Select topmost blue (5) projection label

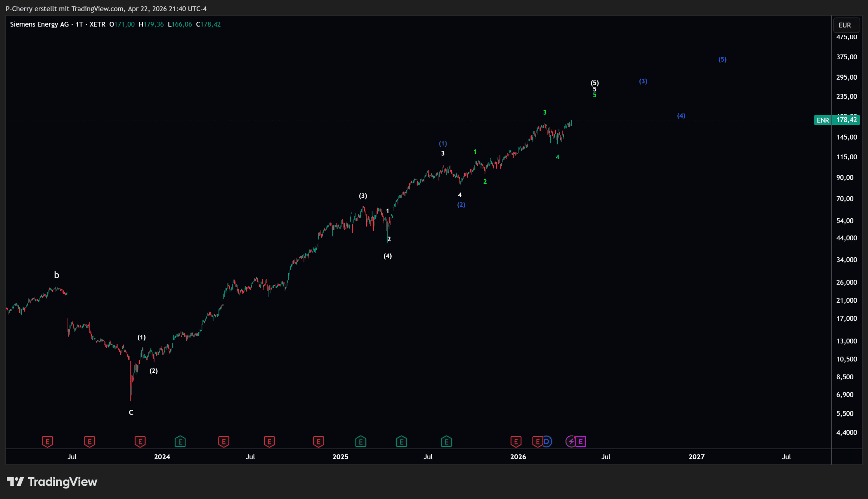coord(722,60)
